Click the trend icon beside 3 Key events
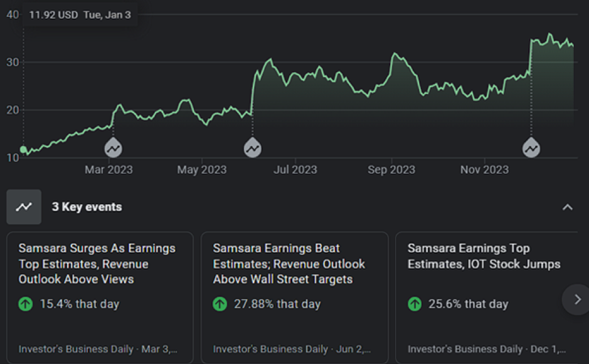The image size is (589, 364). tap(24, 207)
